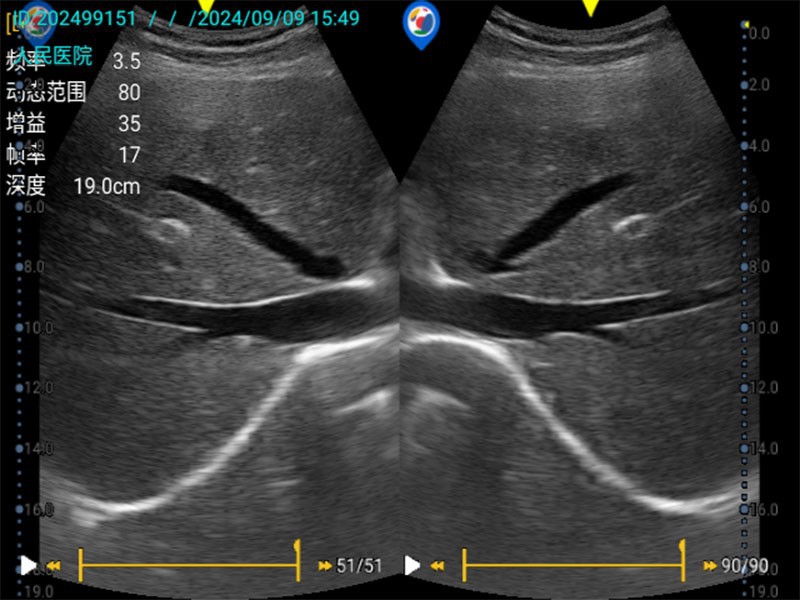Click the center map-pin logo icon
Screen dimensions: 800x600
click(421, 24)
